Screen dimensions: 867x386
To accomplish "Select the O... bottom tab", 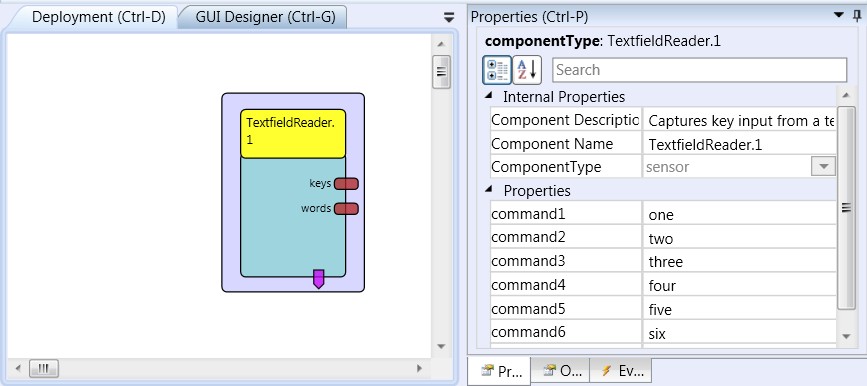I will 561,371.
